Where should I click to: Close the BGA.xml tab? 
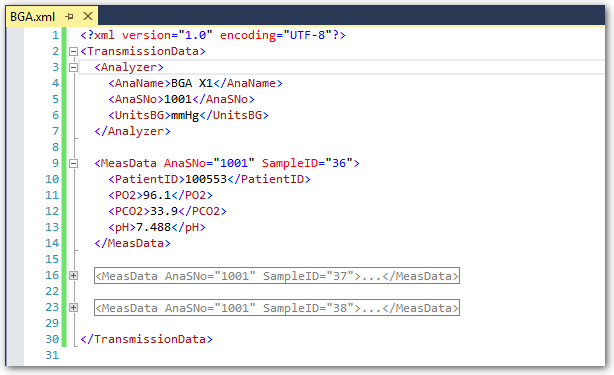tap(88, 16)
